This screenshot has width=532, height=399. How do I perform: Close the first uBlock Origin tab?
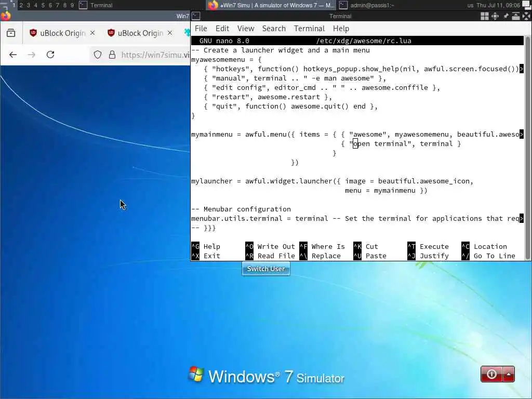click(x=92, y=33)
